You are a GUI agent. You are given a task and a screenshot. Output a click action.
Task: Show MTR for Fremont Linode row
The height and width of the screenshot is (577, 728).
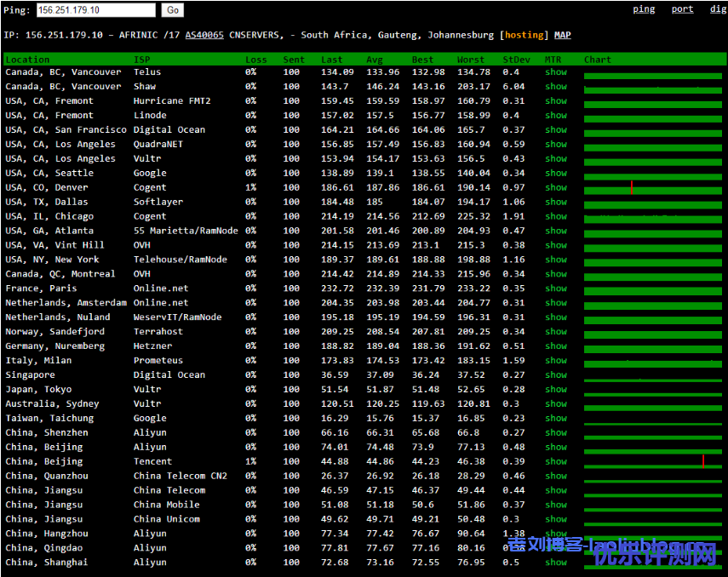coord(556,116)
